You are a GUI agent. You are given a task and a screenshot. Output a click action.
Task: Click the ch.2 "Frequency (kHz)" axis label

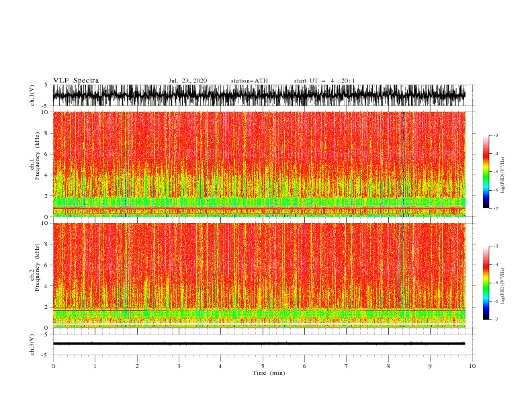pyautogui.click(x=38, y=267)
